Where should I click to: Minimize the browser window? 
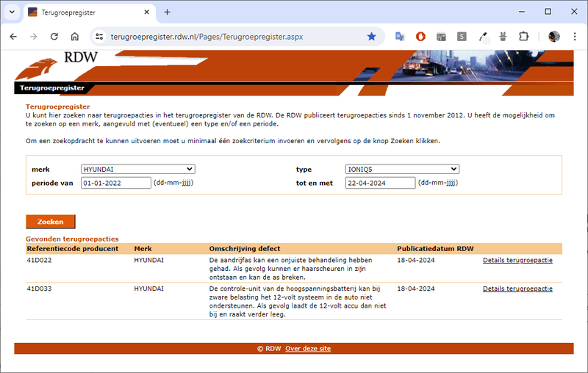click(x=522, y=12)
